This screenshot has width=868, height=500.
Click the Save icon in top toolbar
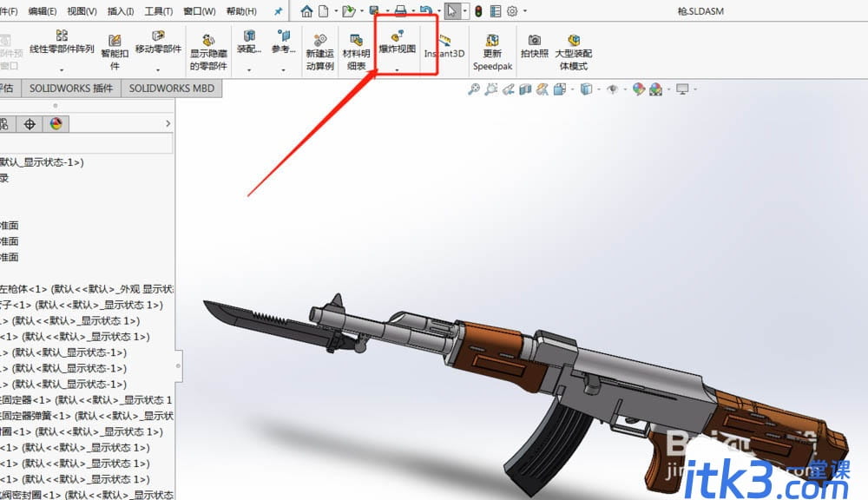pyautogui.click(x=375, y=11)
